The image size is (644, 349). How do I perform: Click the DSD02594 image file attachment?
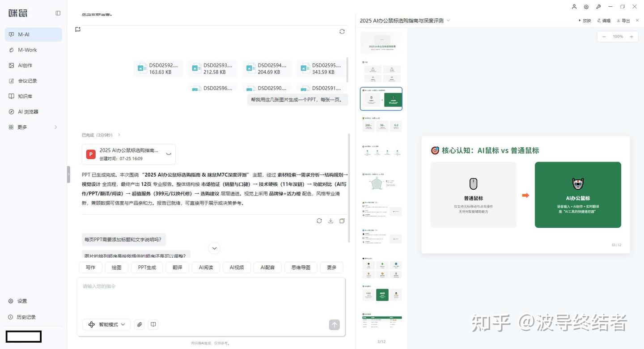point(267,68)
